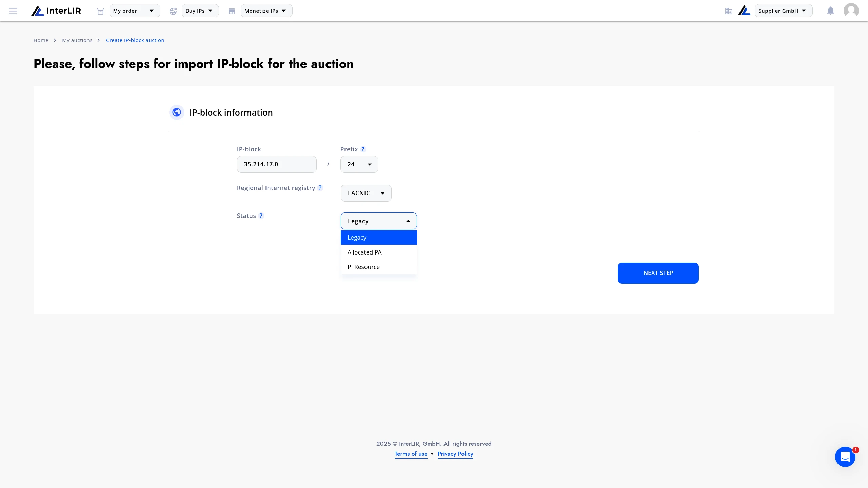Choose PI Resource from status list
Image resolution: width=868 pixels, height=488 pixels.
tap(379, 267)
